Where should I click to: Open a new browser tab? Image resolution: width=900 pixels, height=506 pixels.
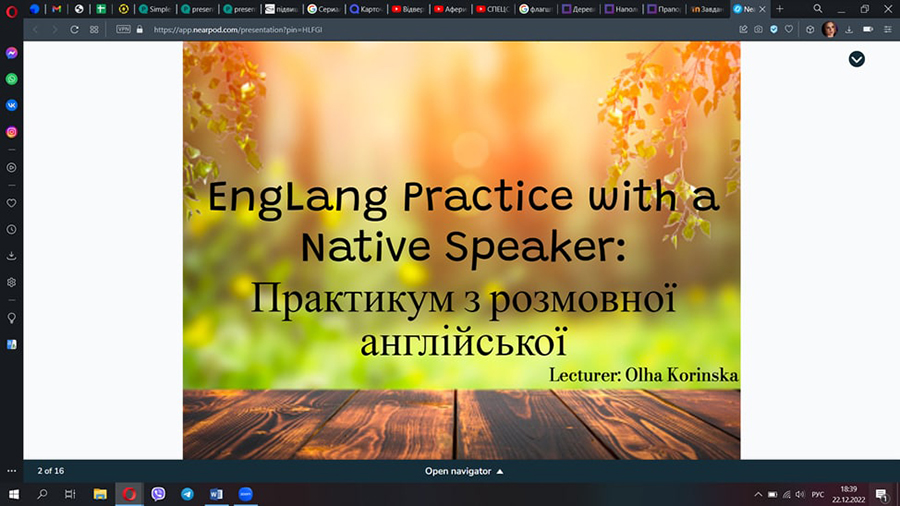point(780,9)
